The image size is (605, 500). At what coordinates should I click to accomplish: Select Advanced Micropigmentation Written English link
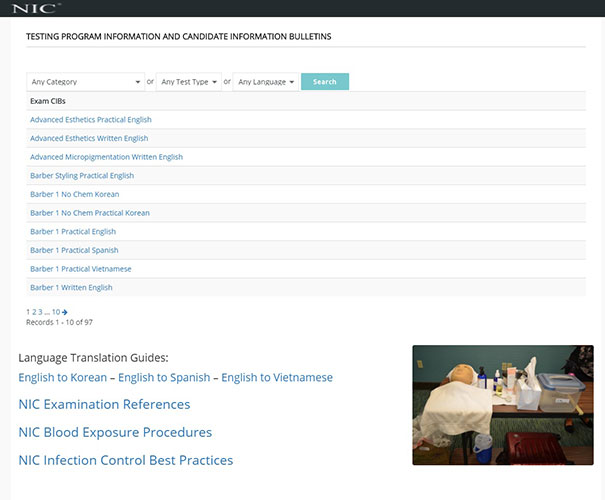point(106,157)
